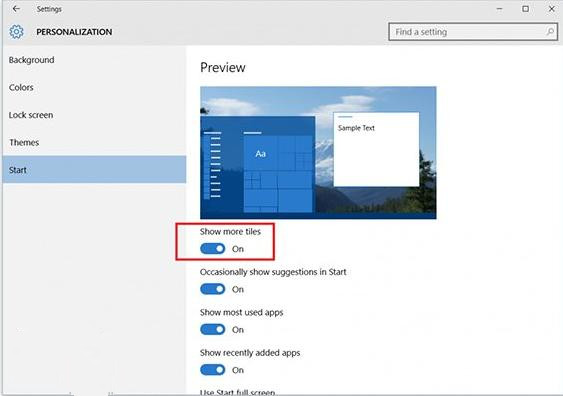Viewport: 563px width, 396px height.
Task: Close the Settings window
Action: click(552, 9)
